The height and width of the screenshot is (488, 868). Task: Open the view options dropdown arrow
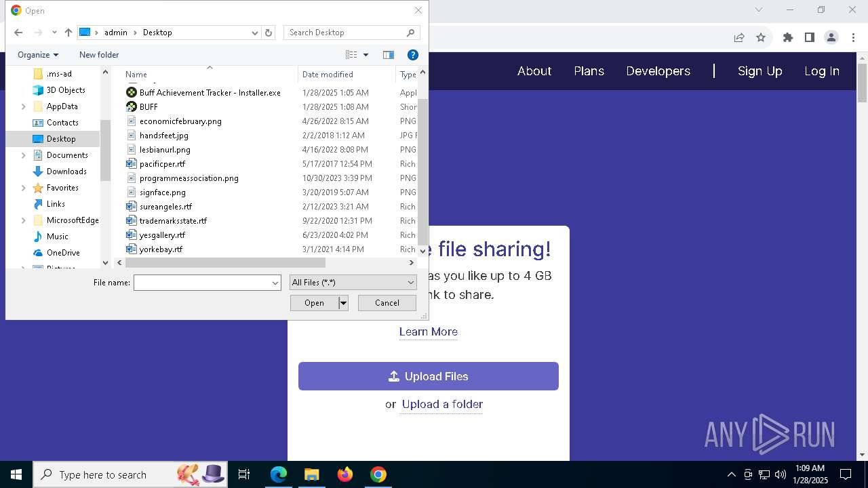[x=366, y=55]
